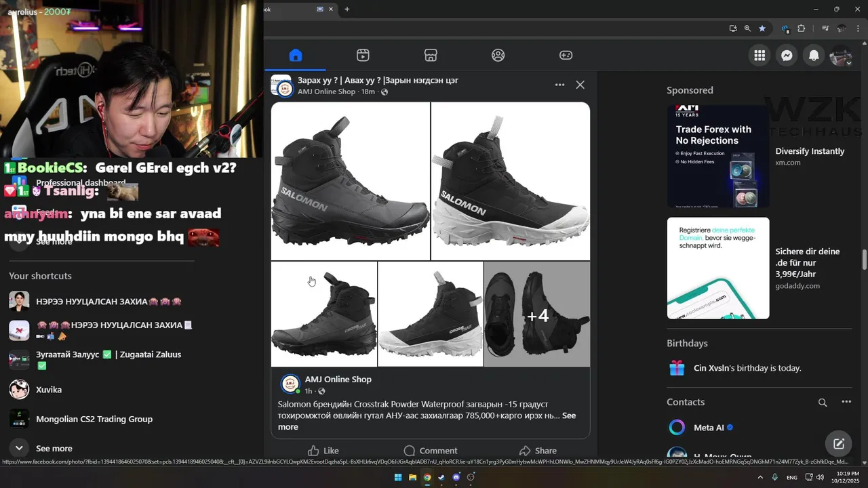
Task: Open the birthday gift icon
Action: tap(677, 368)
